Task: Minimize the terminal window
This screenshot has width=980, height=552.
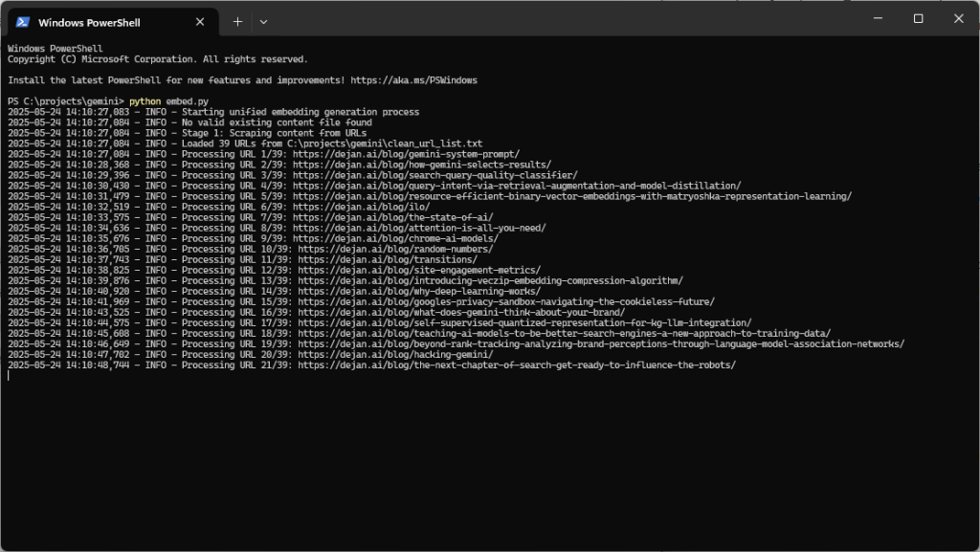Action: click(879, 19)
